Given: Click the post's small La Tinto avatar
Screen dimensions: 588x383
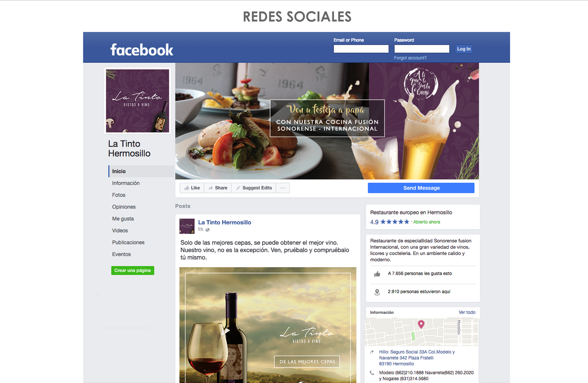Looking at the screenshot, I should (187, 226).
